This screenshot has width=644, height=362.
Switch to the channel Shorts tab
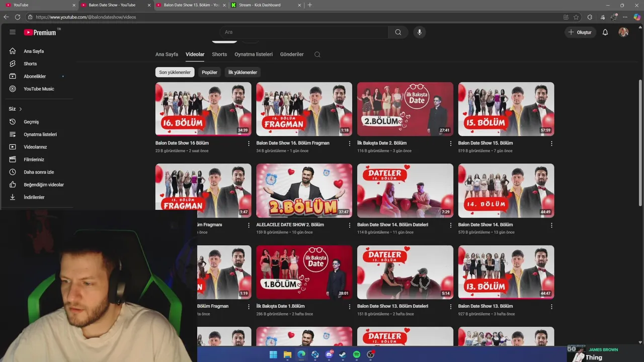(x=219, y=54)
